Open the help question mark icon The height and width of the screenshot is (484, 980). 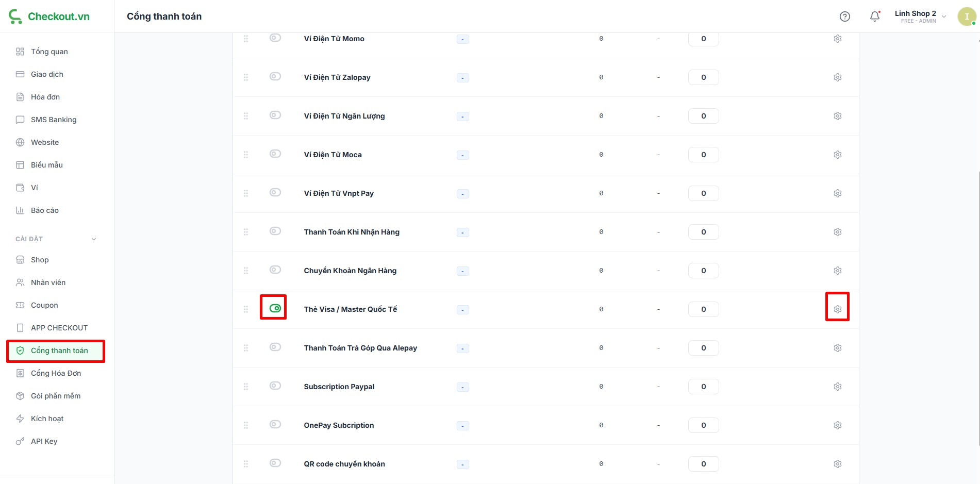tap(845, 16)
